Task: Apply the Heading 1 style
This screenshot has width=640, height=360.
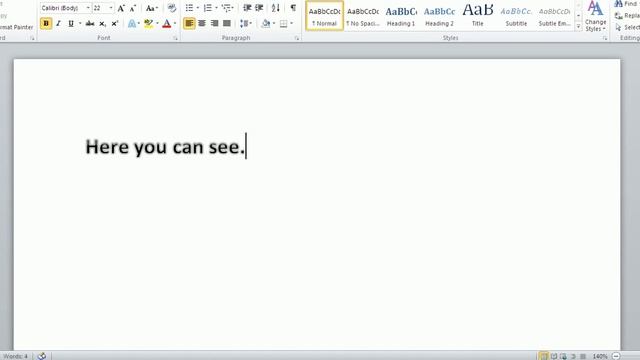Action: [x=401, y=16]
